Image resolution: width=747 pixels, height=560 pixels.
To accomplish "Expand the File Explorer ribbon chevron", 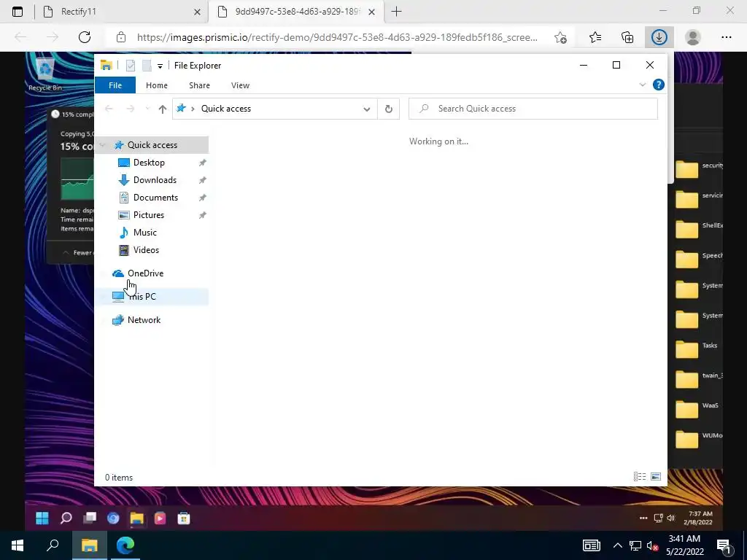I will click(x=642, y=85).
